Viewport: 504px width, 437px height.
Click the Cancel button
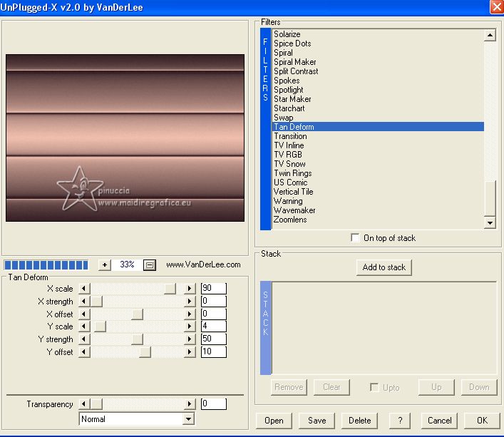439,421
